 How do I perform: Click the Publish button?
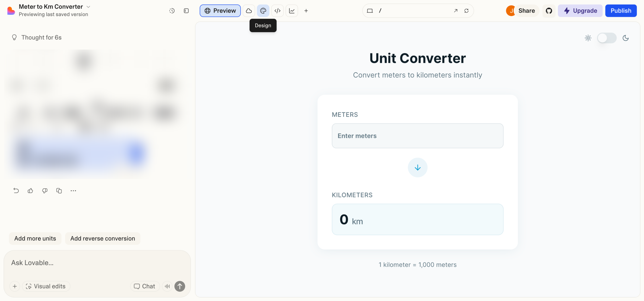click(621, 11)
